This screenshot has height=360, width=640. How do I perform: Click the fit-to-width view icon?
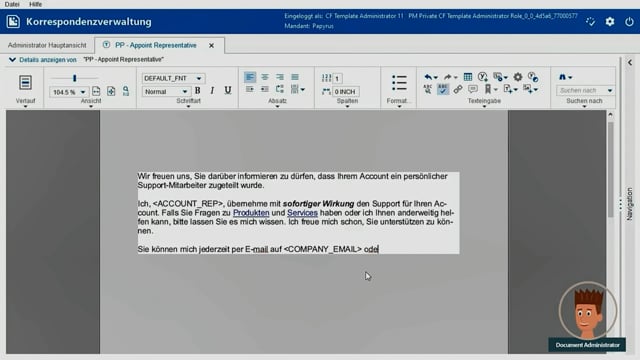coord(96,91)
